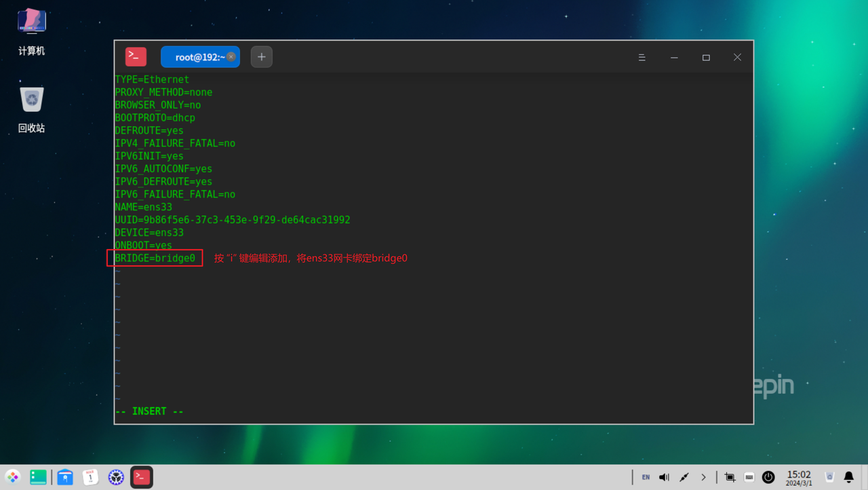Open the network connection tray icon
Viewport: 868px width, 490px height.
684,477
